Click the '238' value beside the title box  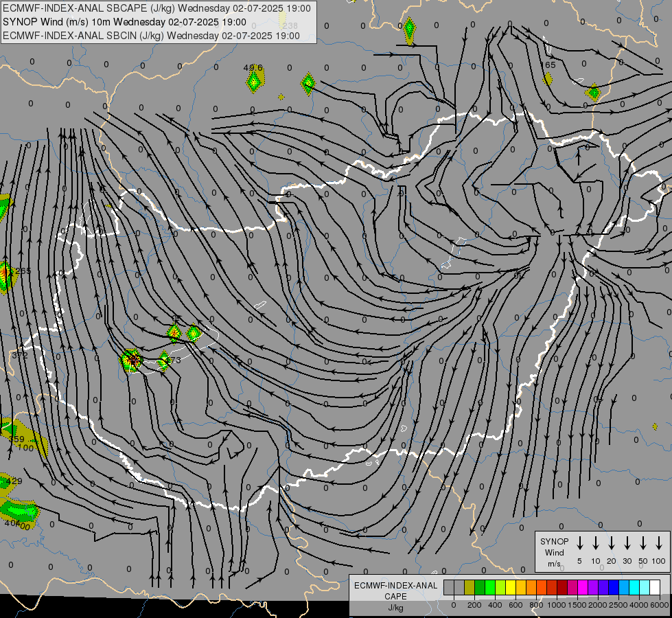pos(290,25)
